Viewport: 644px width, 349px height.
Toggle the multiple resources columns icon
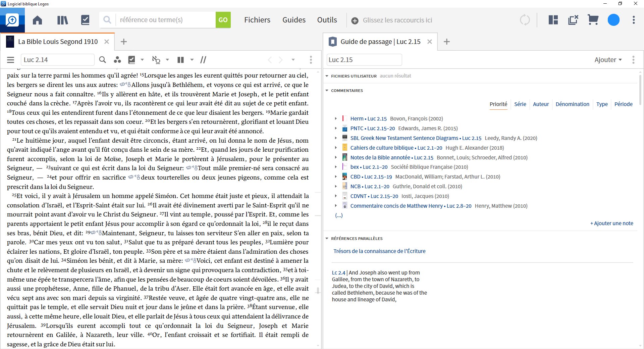click(x=180, y=60)
